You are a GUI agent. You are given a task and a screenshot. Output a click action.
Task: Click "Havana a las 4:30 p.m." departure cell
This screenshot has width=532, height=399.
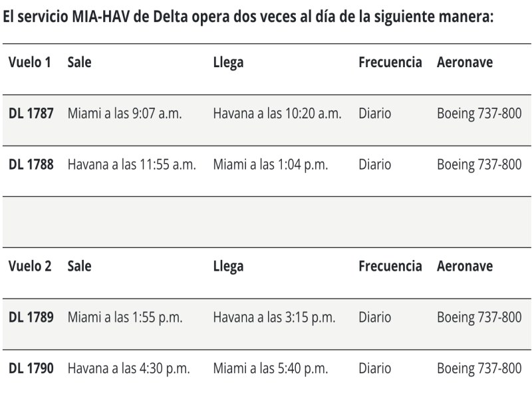coord(128,368)
